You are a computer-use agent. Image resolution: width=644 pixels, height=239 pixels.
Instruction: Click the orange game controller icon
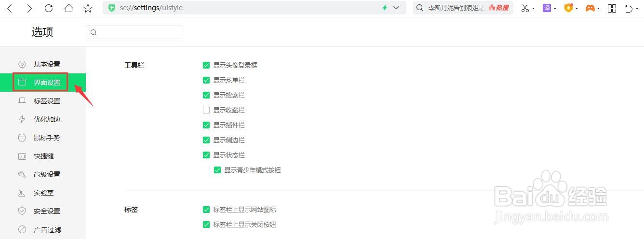pos(590,8)
